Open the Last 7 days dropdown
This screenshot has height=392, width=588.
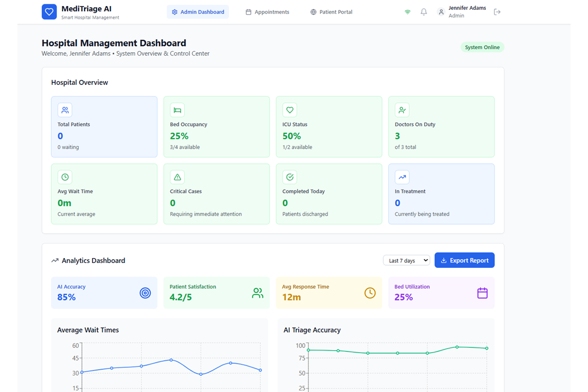pyautogui.click(x=407, y=260)
